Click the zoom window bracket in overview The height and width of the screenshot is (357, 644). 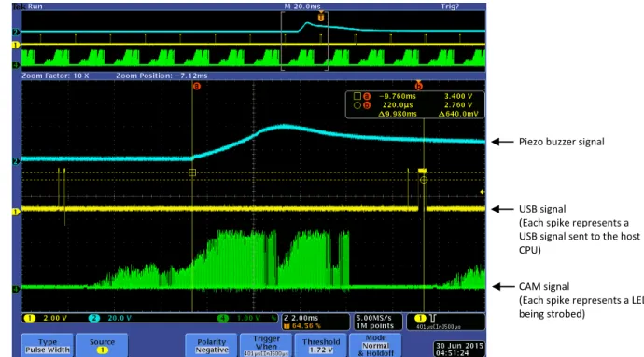tap(304, 41)
